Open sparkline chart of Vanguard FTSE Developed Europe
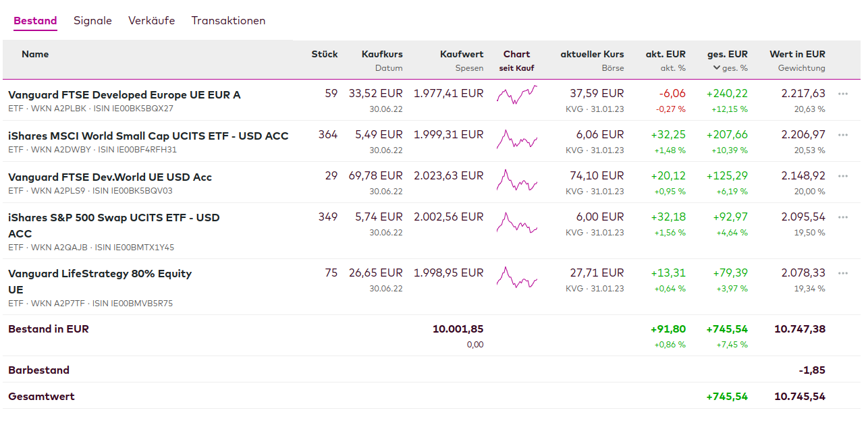Image resolution: width=868 pixels, height=425 pixels. pos(516,94)
